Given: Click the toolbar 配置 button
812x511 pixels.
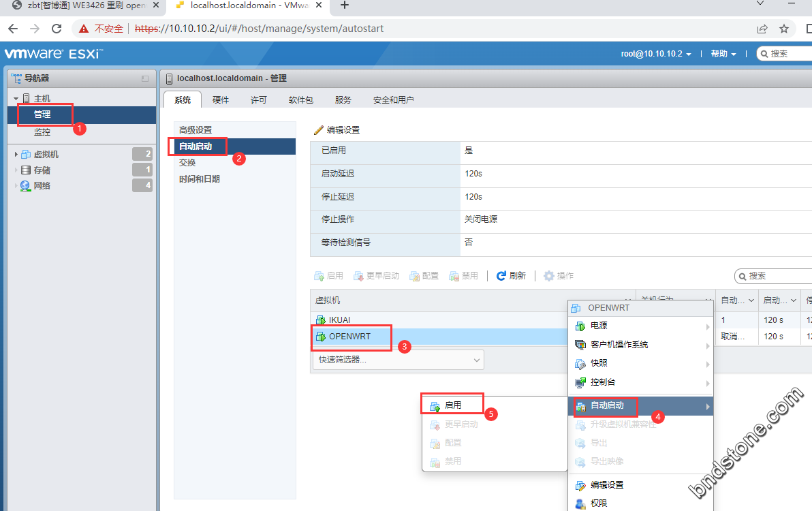Looking at the screenshot, I should point(424,276).
